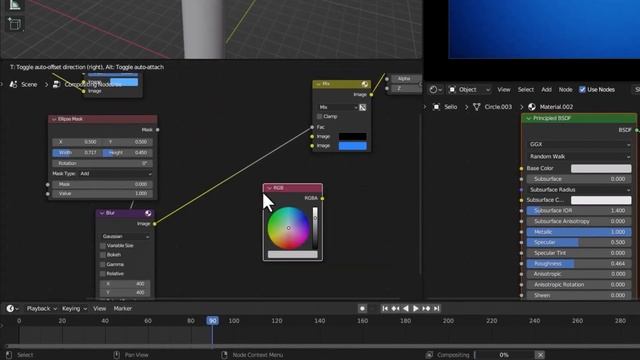Click Ellipse Mask Width field
640x360 pixels.
77,153
